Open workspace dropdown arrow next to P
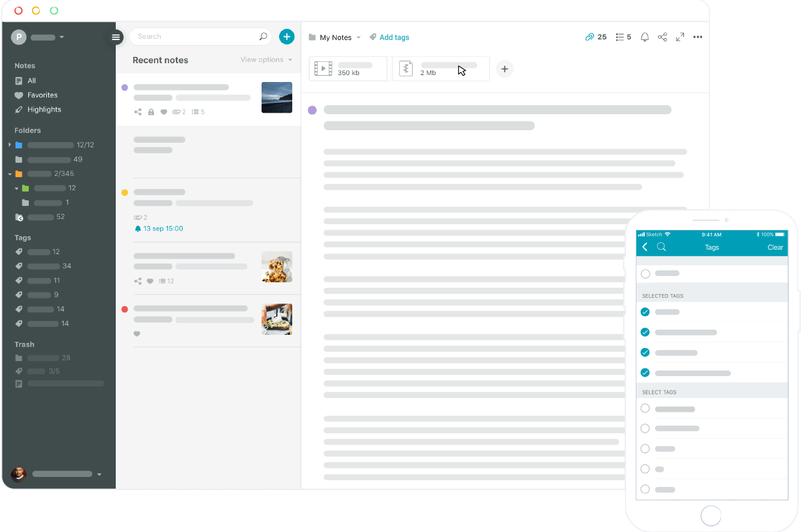This screenshot has width=801, height=532. 62,38
